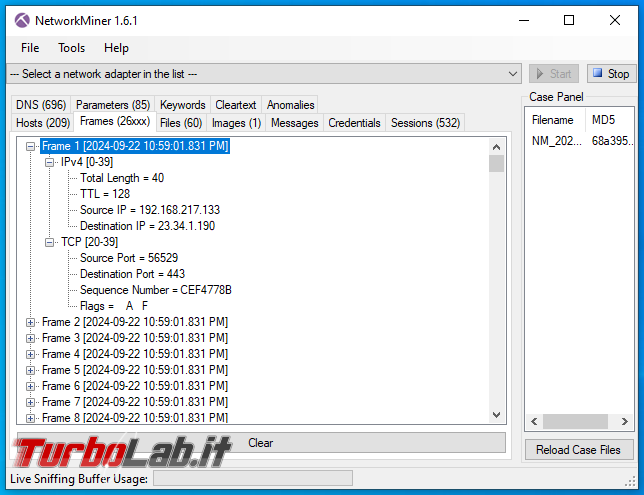Switch to the Hosts (209) tab
This screenshot has height=495, width=644.
click(43, 123)
